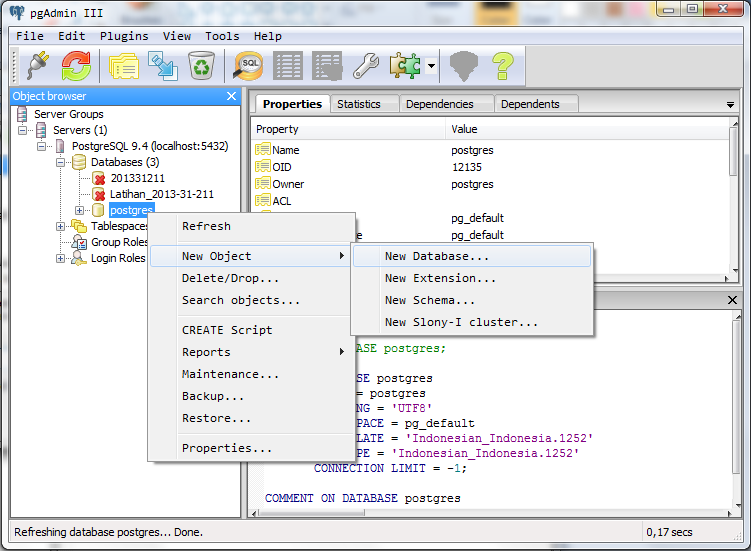
Task: Collapse the Databases (3) node
Action: [60, 162]
